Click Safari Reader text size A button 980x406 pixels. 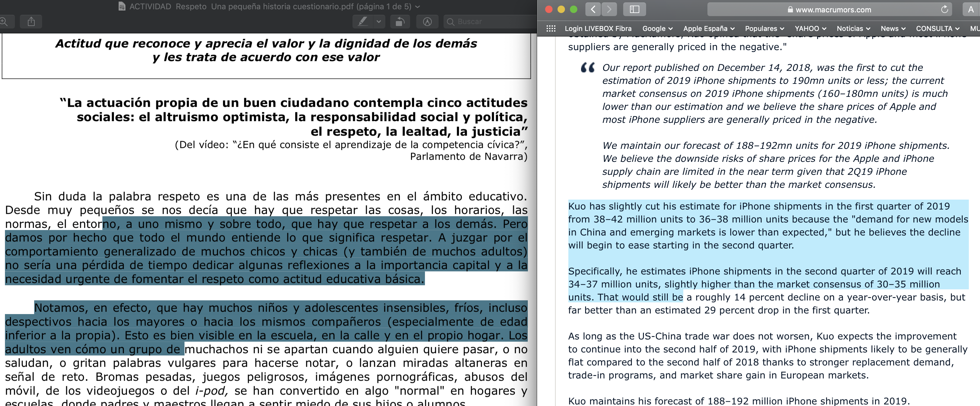click(x=970, y=10)
